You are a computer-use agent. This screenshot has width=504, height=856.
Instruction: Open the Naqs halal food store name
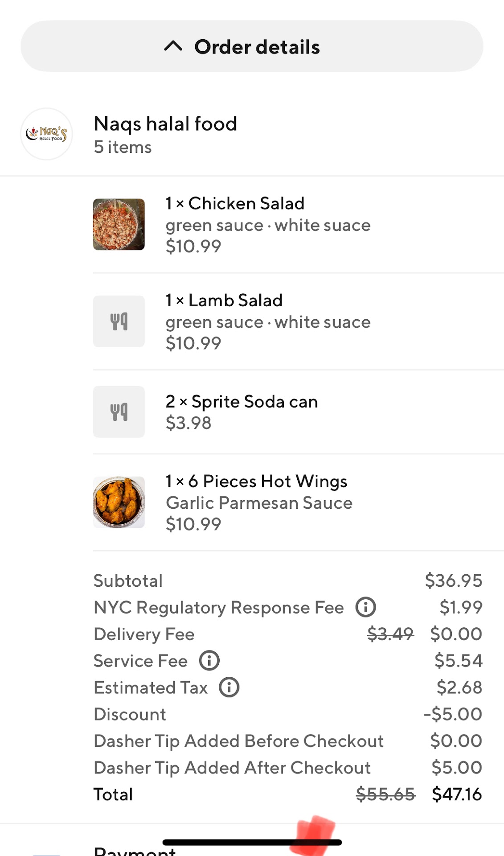click(x=165, y=124)
